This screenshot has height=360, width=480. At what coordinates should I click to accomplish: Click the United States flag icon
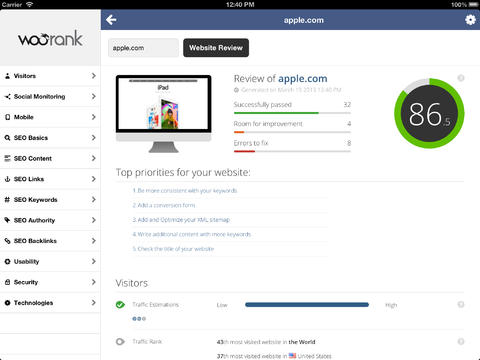click(292, 356)
